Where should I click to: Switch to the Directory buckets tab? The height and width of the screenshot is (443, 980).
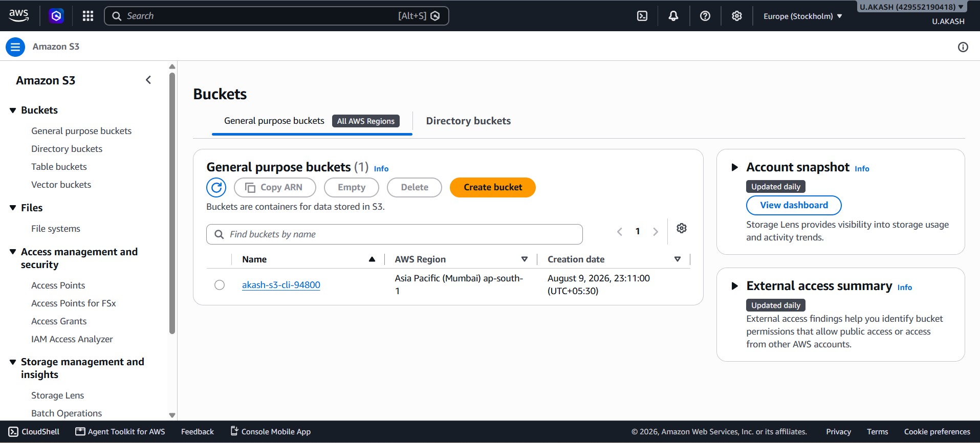pos(468,121)
